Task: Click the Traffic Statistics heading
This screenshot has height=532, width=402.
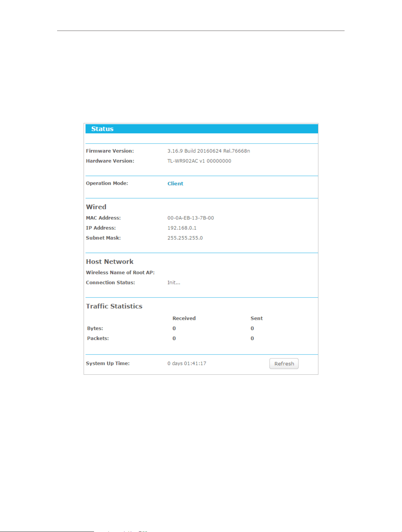Action: point(114,306)
